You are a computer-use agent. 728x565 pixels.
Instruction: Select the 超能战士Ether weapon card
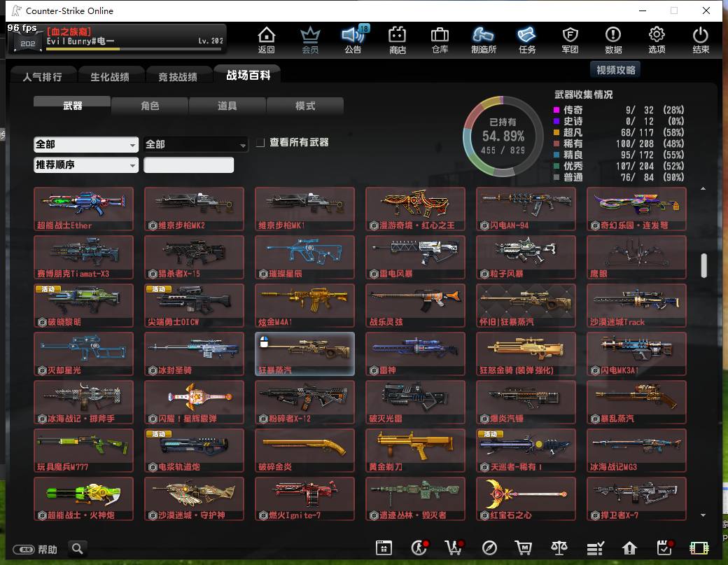coord(83,209)
